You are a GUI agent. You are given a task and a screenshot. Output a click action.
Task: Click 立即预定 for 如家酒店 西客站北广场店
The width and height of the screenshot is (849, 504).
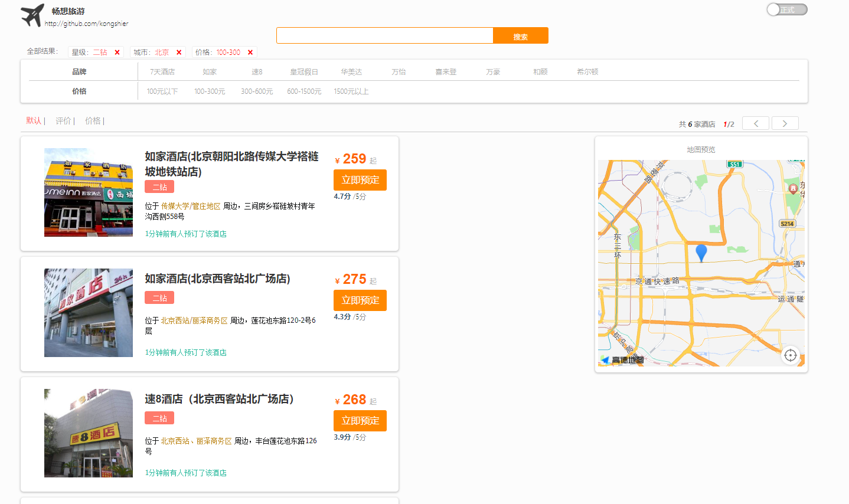click(x=360, y=300)
